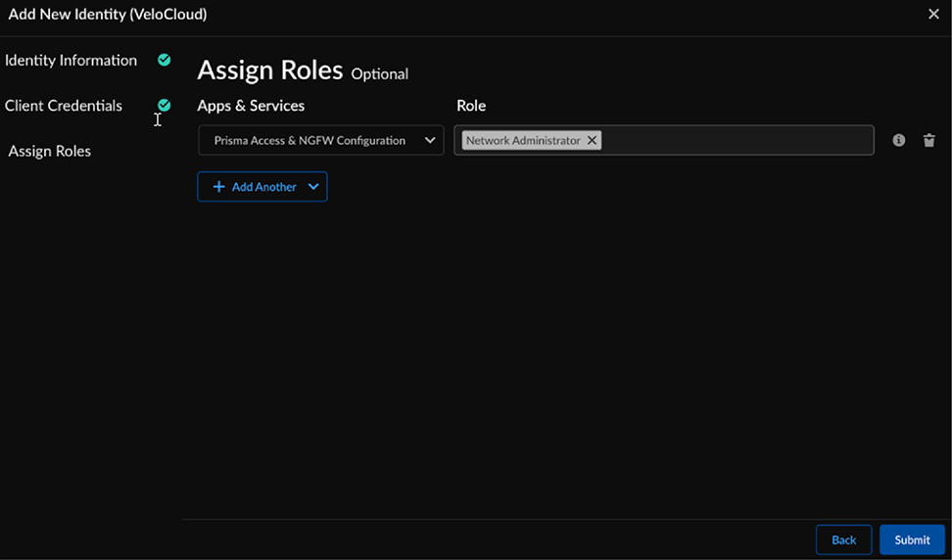The image size is (952, 560).
Task: Click the Assign Roles heading
Action: (270, 70)
